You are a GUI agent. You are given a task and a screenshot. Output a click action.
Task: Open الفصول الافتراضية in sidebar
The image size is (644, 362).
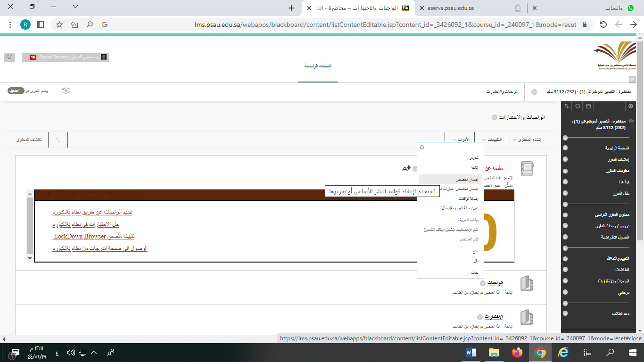click(x=615, y=237)
